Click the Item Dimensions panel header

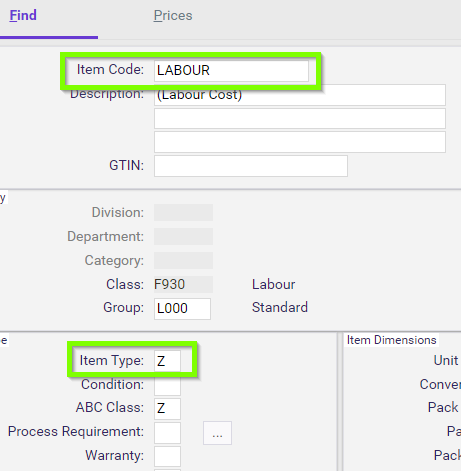click(391, 340)
